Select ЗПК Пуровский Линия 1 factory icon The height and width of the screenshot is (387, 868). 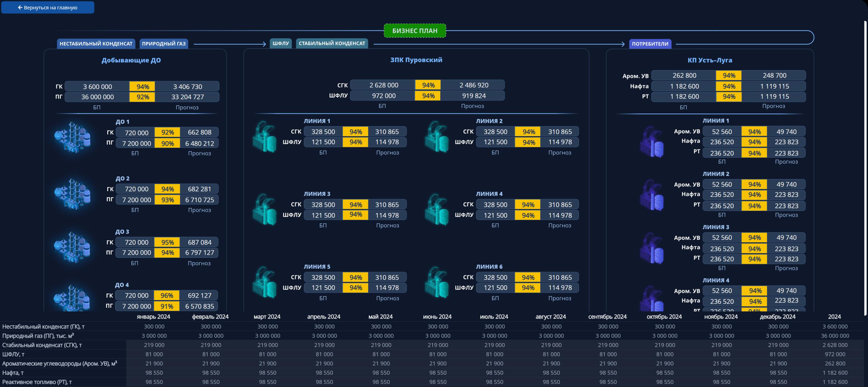[264, 136]
